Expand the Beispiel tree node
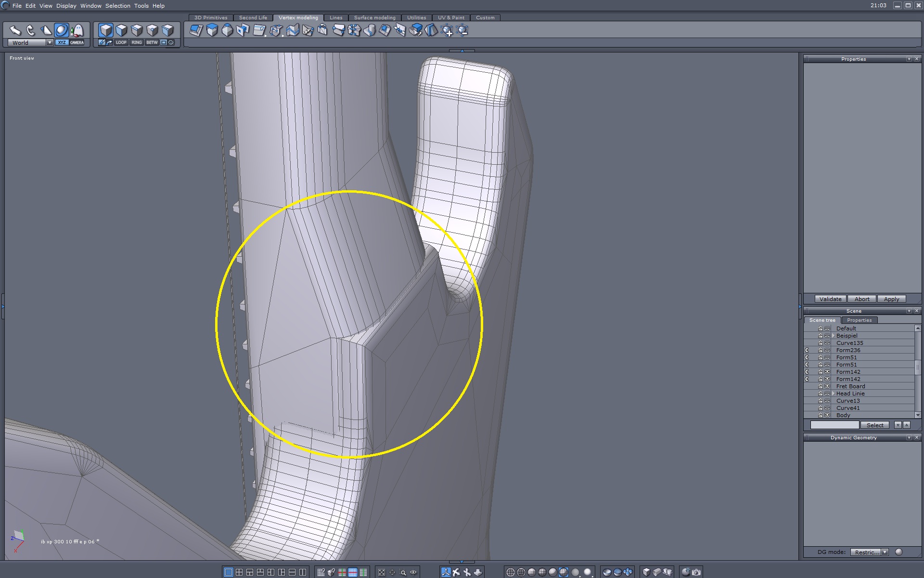Screen dimensions: 924x578 tap(833, 336)
